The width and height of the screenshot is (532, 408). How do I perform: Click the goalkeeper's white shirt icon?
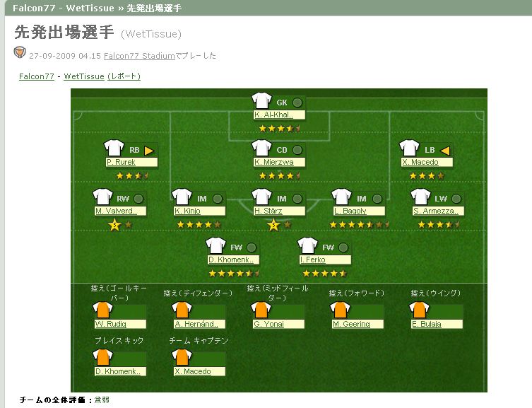point(261,101)
